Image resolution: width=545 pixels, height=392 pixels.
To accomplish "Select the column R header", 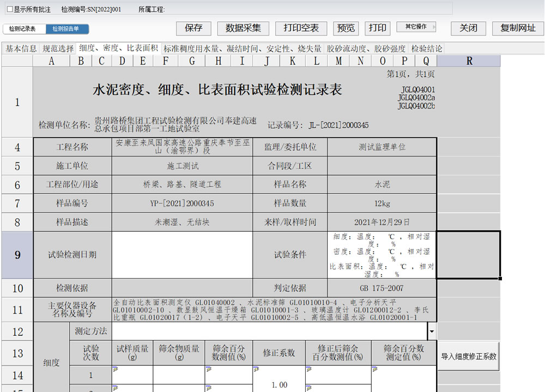I will click(469, 61).
